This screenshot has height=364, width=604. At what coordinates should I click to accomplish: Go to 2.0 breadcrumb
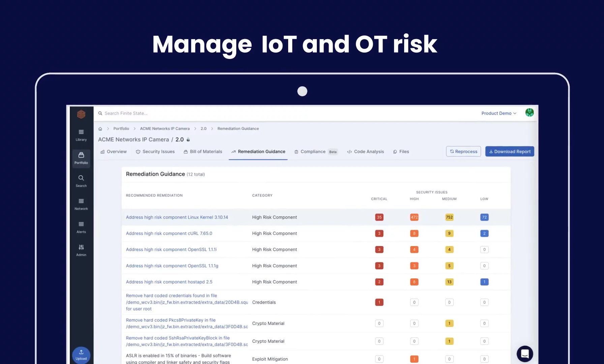pos(204,129)
